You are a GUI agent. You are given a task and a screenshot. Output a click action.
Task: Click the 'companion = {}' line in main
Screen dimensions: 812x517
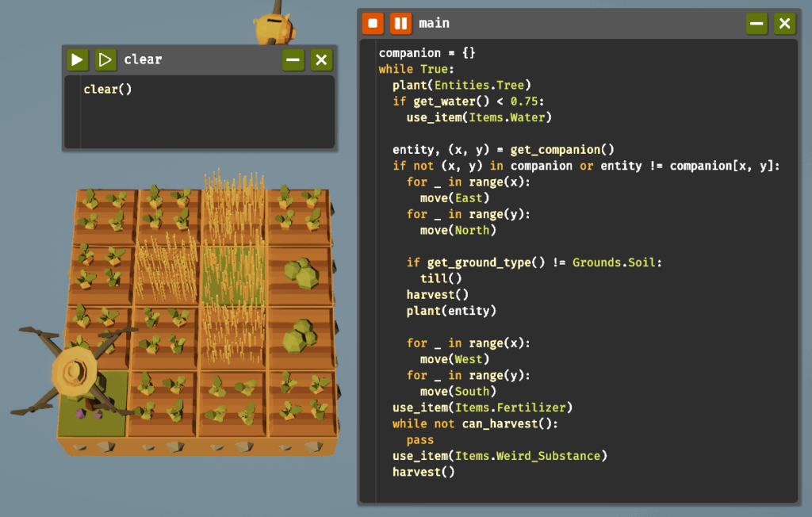[x=427, y=53]
